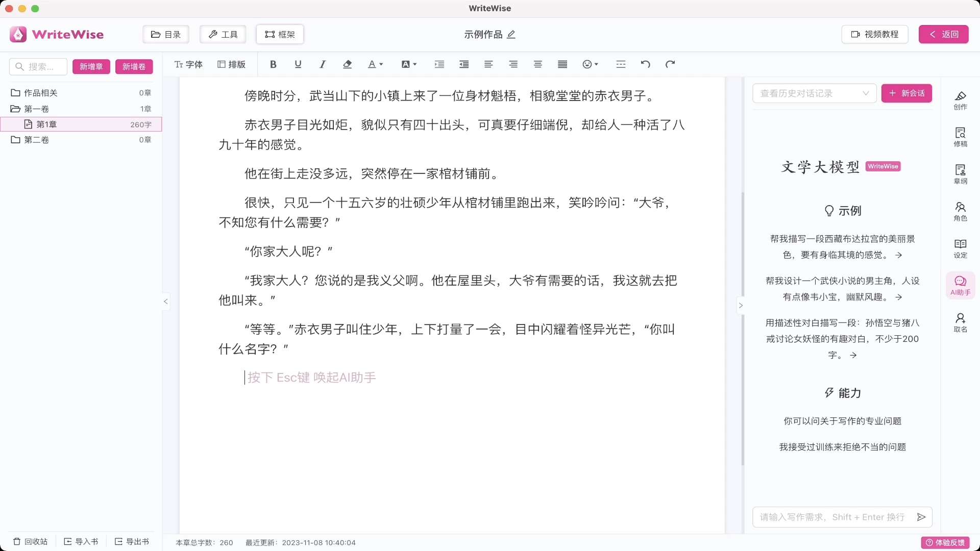
Task: Expand the 查看历史对话记录 dropdown
Action: pyautogui.click(x=814, y=93)
